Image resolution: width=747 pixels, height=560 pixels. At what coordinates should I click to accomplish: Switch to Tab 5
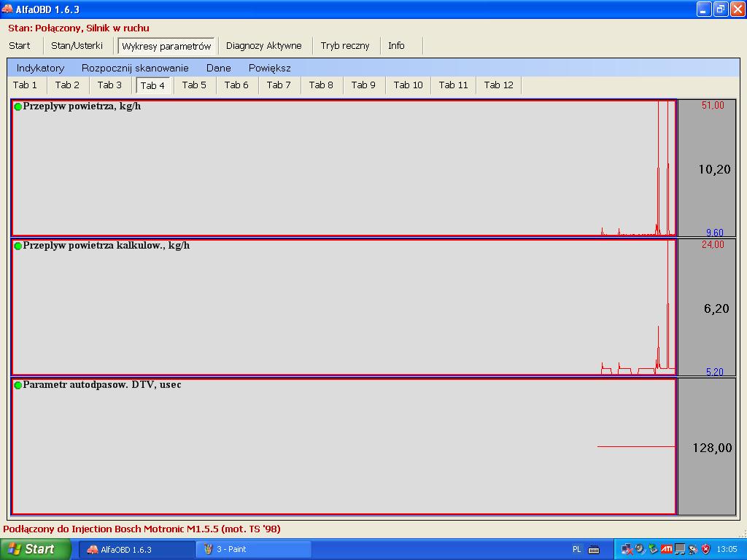pyautogui.click(x=194, y=85)
